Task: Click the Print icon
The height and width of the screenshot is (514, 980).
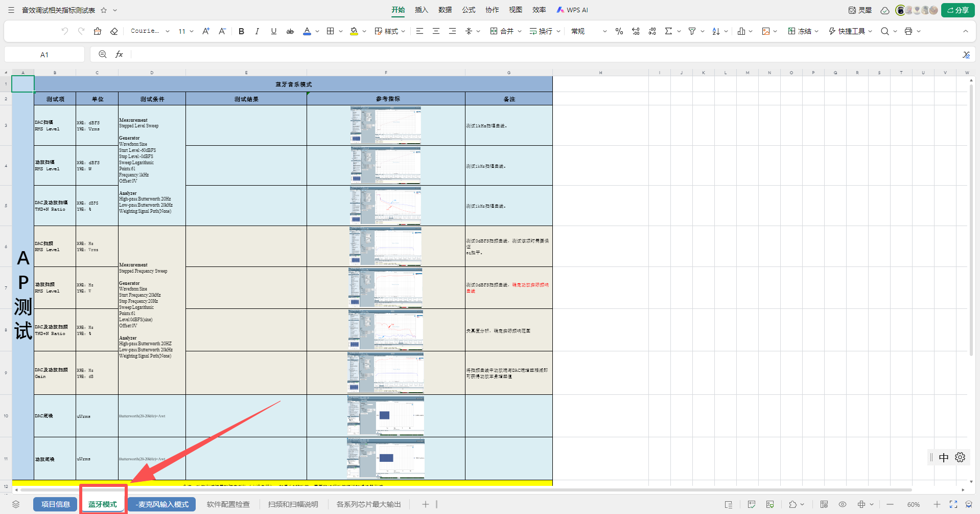Action: point(908,31)
